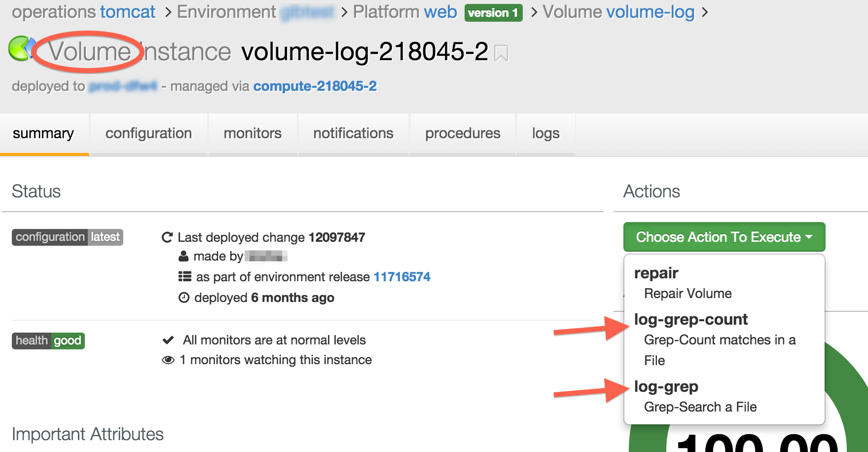The height and width of the screenshot is (452, 868).
Task: Switch to the configuration tab
Action: pos(148,133)
